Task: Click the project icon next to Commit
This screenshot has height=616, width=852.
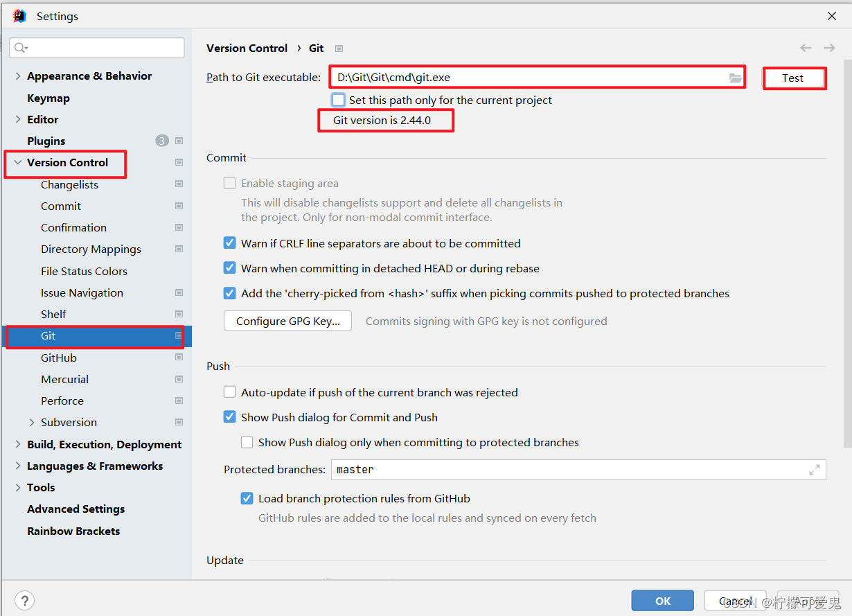Action: 179,206
